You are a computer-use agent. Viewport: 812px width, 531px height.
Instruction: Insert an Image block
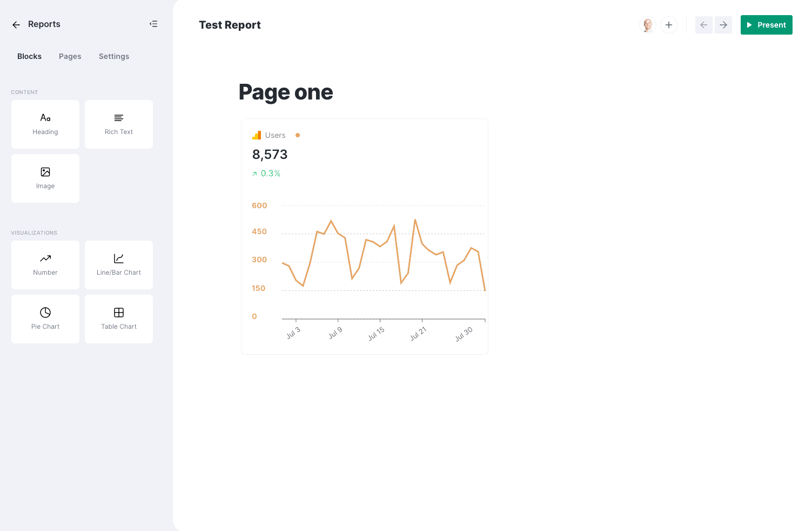(x=45, y=178)
